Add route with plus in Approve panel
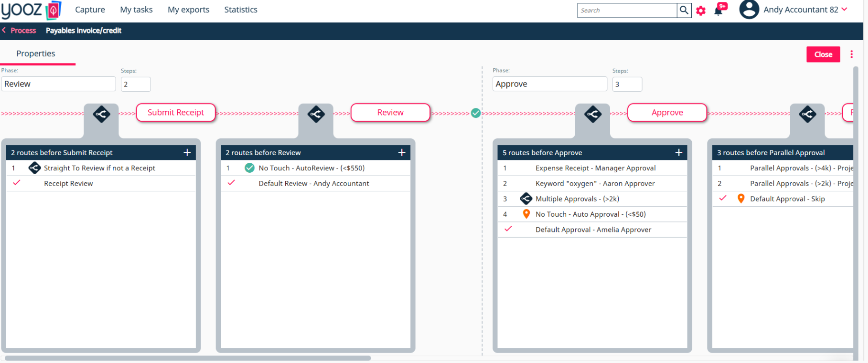The image size is (868, 363). 678,152
